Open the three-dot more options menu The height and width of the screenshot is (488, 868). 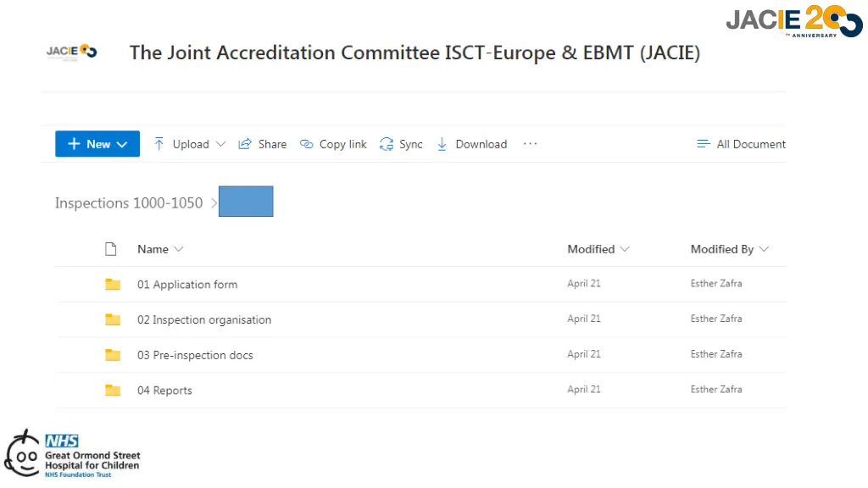point(530,144)
